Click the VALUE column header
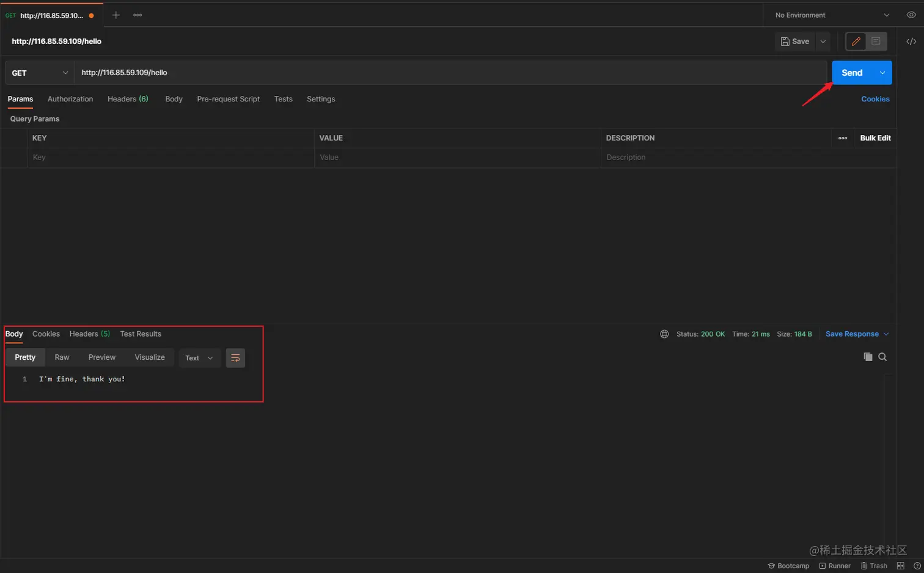This screenshot has width=924, height=573. [331, 138]
